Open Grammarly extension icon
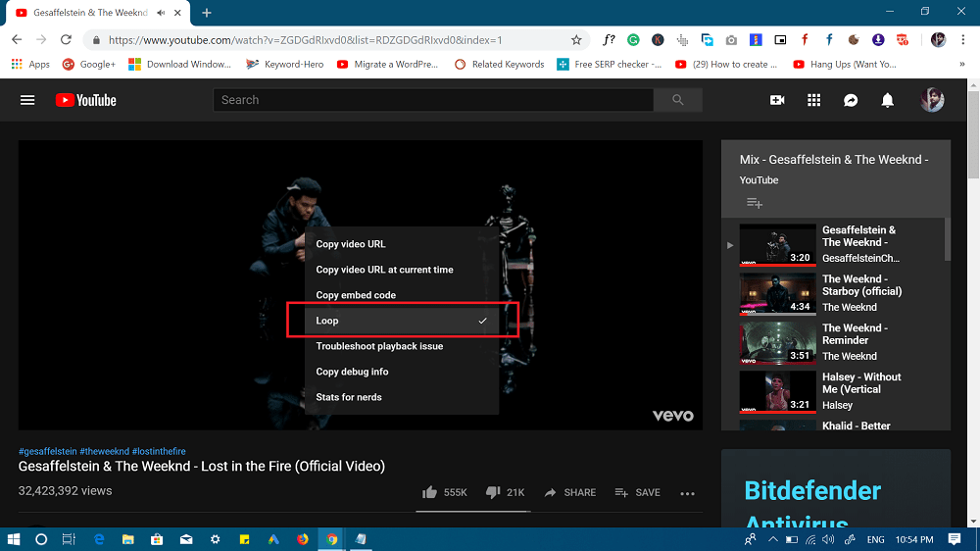Image resolution: width=980 pixels, height=551 pixels. pos(633,40)
